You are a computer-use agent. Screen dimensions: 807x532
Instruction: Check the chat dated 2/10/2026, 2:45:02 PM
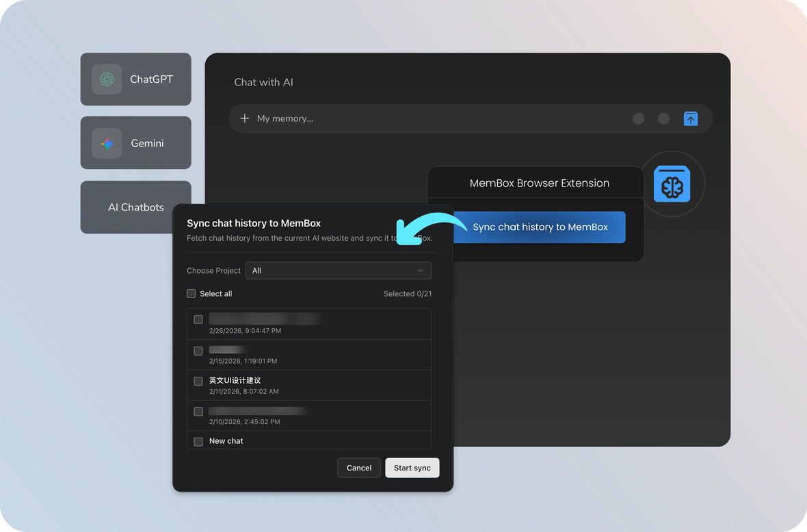198,412
